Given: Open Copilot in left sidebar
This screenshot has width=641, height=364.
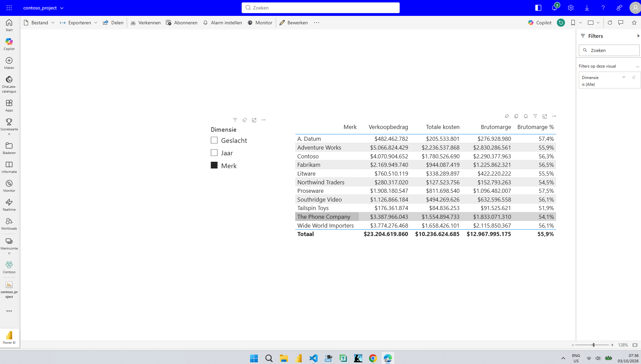Looking at the screenshot, I should click(9, 44).
